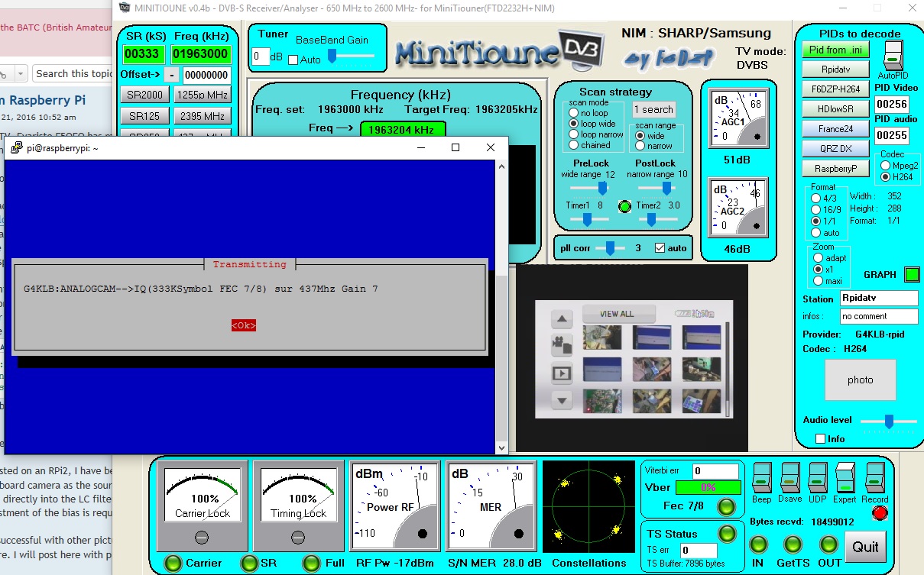Confirm the Transmitting dialog with Ok

click(x=244, y=325)
